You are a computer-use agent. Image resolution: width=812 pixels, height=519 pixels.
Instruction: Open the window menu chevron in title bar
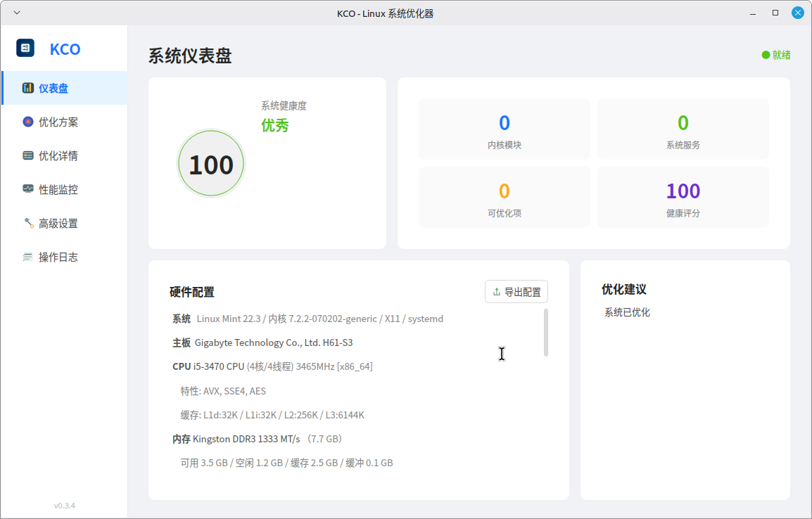point(17,13)
